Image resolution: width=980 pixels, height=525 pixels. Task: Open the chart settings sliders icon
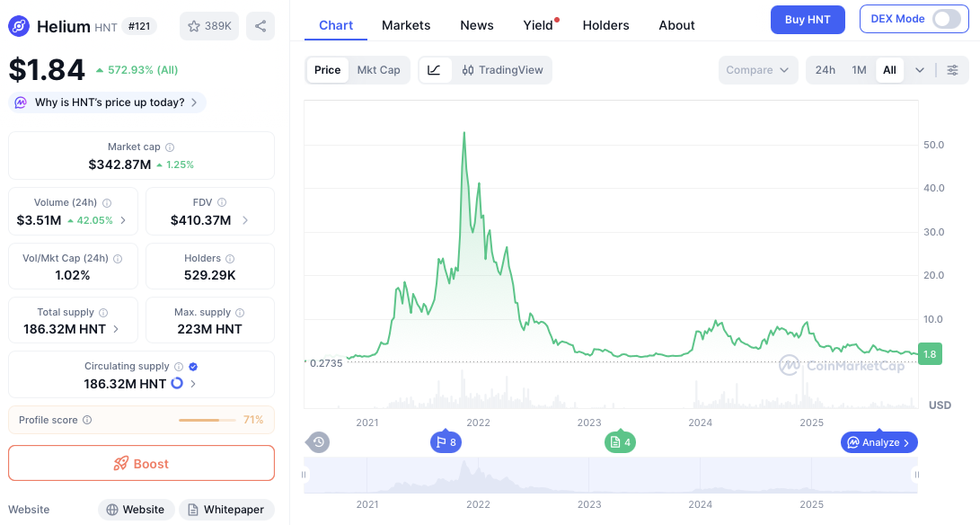pyautogui.click(x=952, y=70)
